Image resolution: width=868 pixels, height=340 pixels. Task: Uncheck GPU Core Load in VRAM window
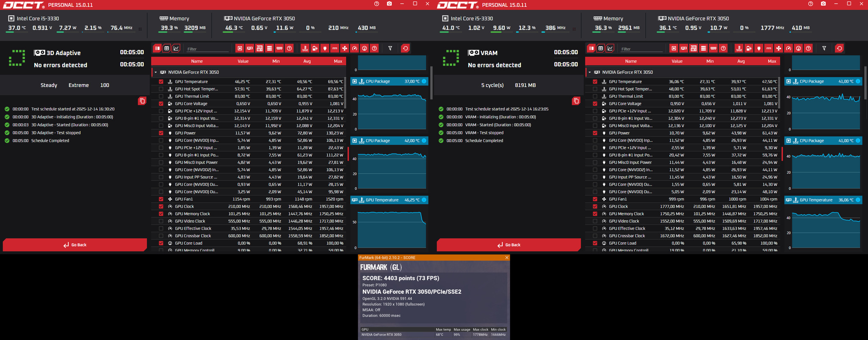tap(595, 243)
